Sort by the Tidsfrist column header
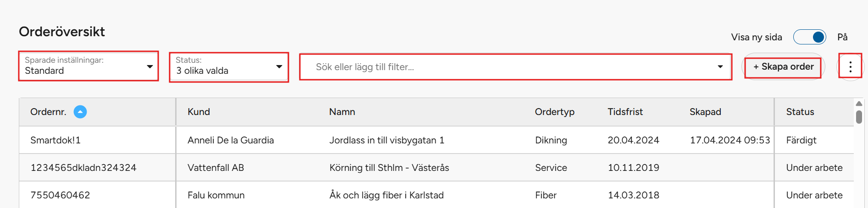This screenshot has height=208, width=868. coord(625,112)
